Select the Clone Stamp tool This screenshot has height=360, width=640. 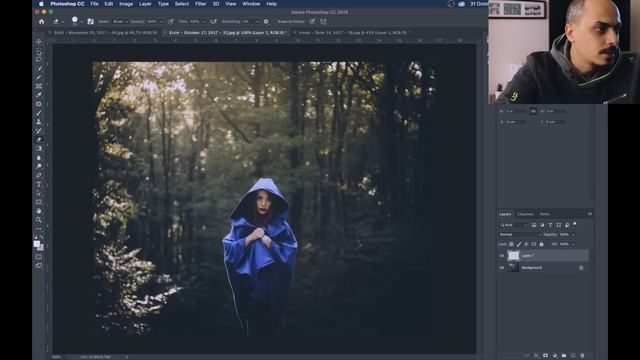[x=39, y=122]
